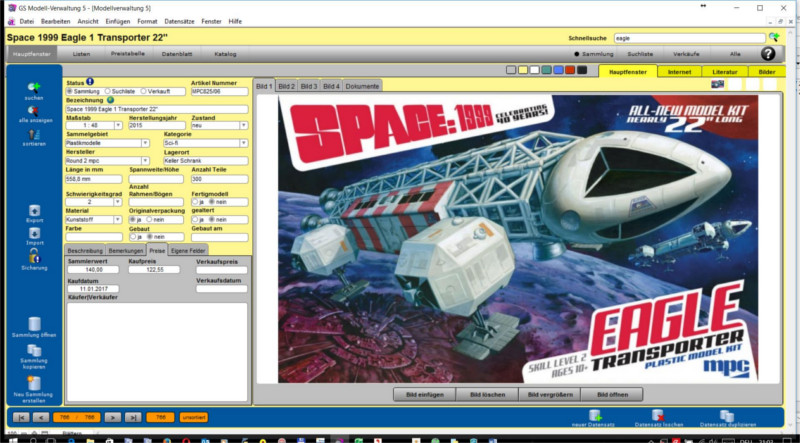Open the Kategorie dropdown
800x443 pixels.
click(x=244, y=143)
